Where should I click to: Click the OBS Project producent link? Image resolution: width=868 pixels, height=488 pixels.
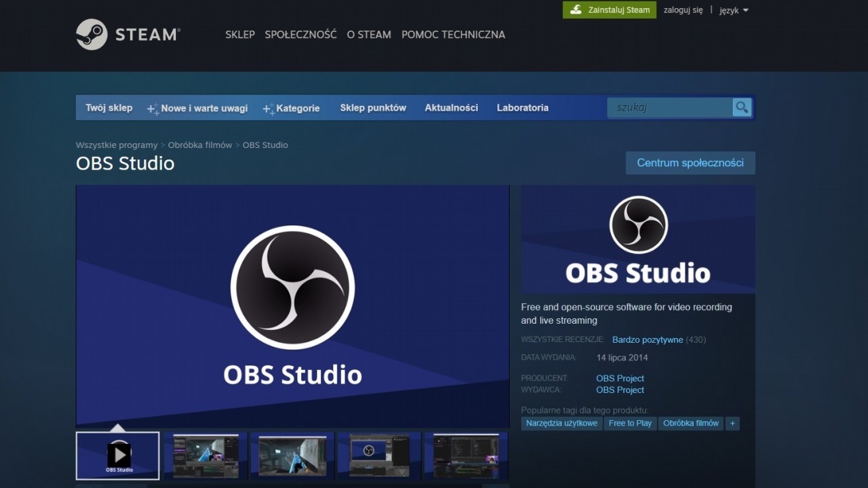click(x=620, y=378)
